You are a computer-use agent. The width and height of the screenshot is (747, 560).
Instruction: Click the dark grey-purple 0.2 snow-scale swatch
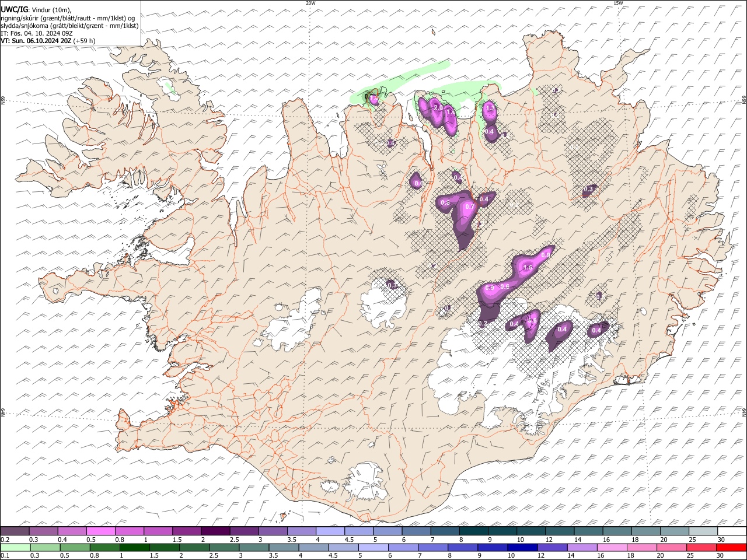click(15, 531)
